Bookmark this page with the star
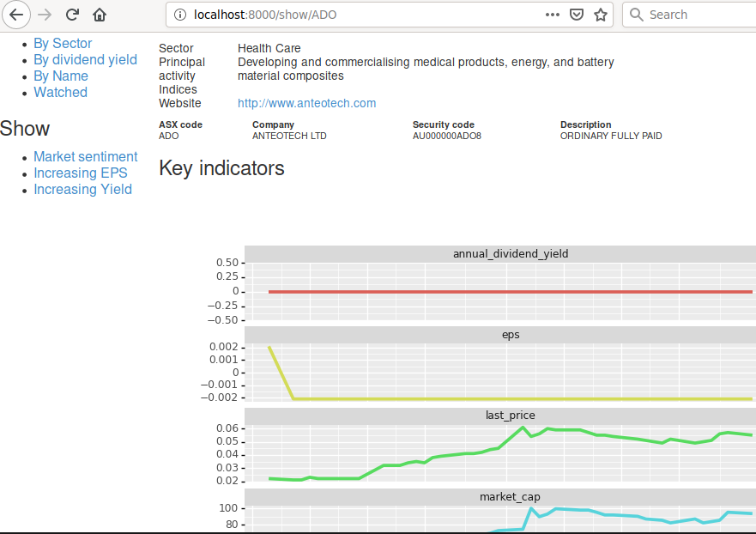Image resolution: width=756 pixels, height=534 pixels. point(601,15)
